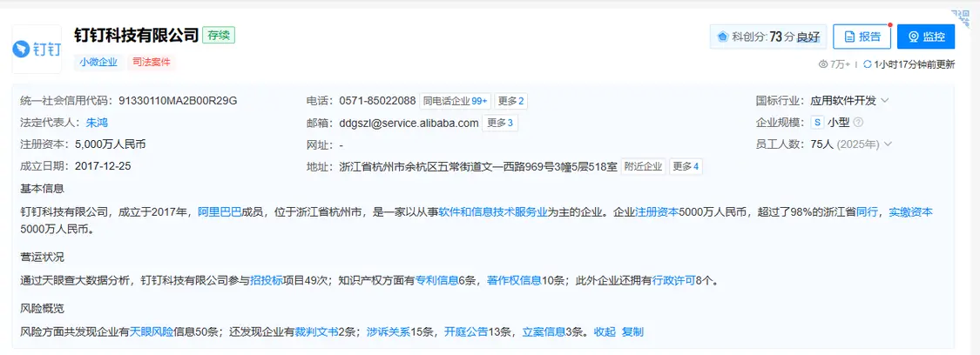Image resolution: width=980 pixels, height=355 pixels.
Task: Click the 实缴资本 paid-in capital link
Action: [x=910, y=212]
